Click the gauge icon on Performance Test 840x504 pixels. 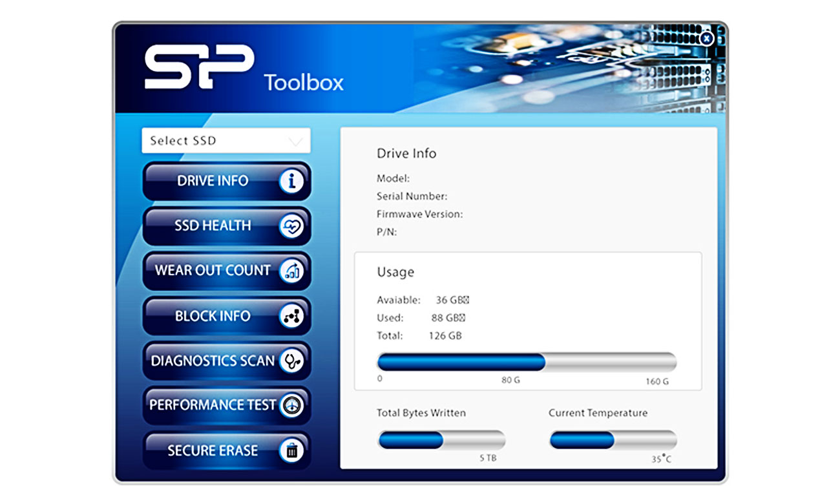291,406
